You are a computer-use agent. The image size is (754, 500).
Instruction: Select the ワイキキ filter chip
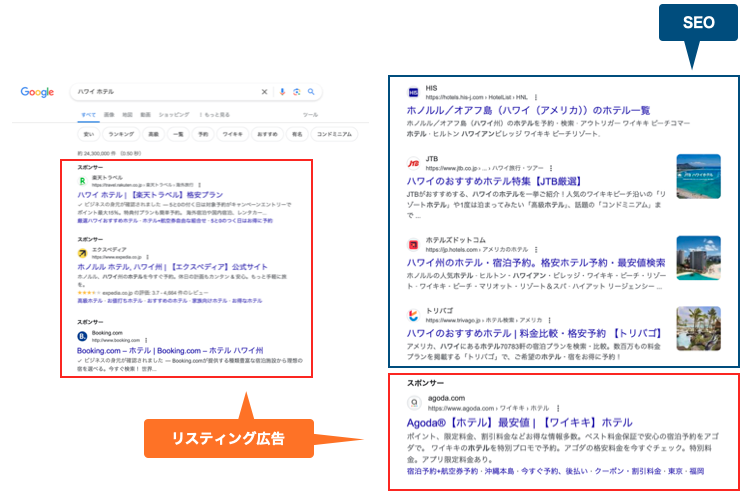tap(233, 133)
